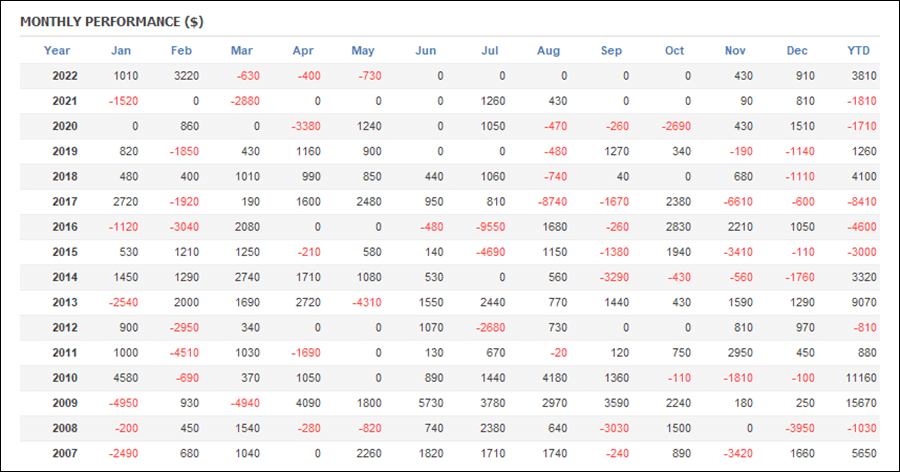Select the Dec column header
The image size is (900, 472).
[797, 51]
